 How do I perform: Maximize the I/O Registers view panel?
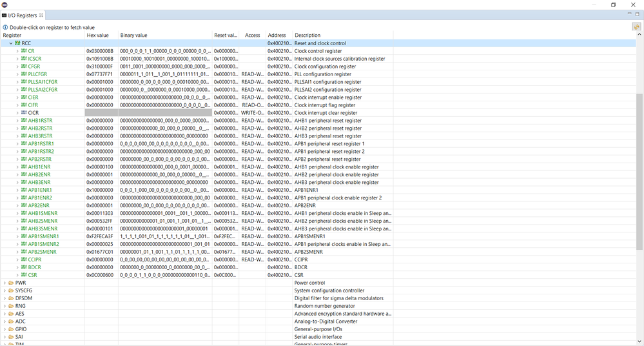coord(638,14)
